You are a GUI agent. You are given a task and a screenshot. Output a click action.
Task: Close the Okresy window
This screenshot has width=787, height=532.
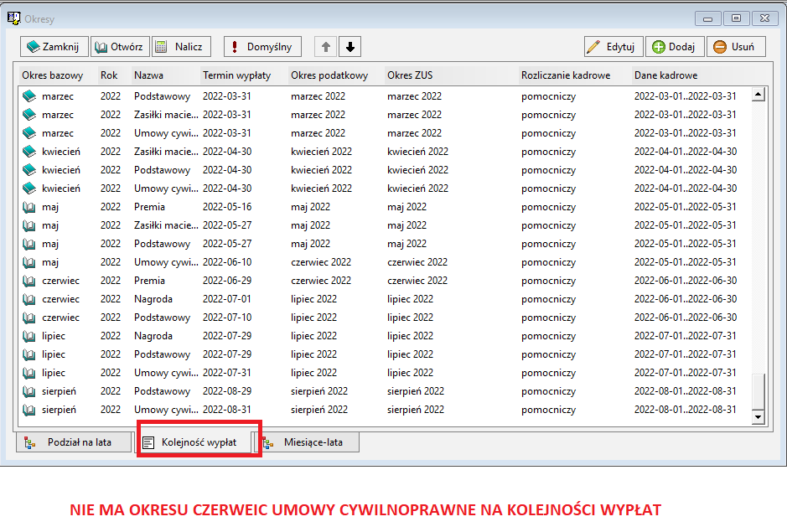765,18
